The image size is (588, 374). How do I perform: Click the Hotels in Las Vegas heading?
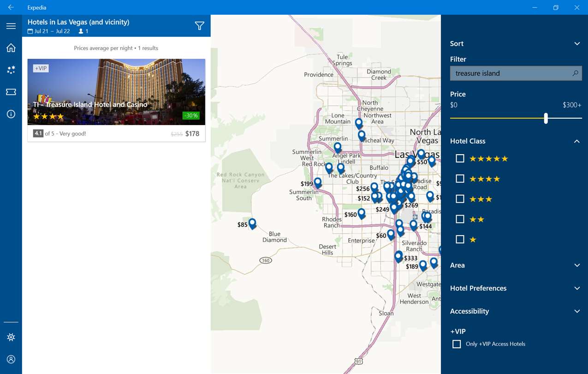(x=78, y=22)
